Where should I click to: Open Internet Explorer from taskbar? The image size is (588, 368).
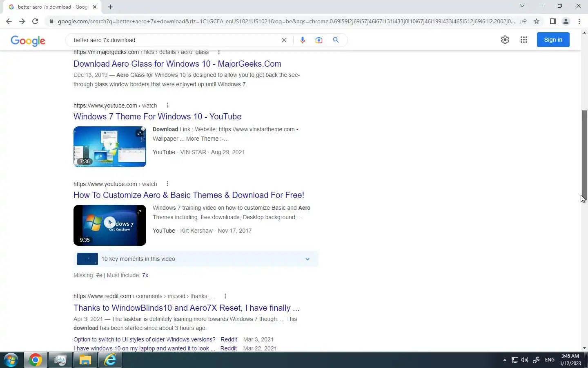pyautogui.click(x=110, y=360)
